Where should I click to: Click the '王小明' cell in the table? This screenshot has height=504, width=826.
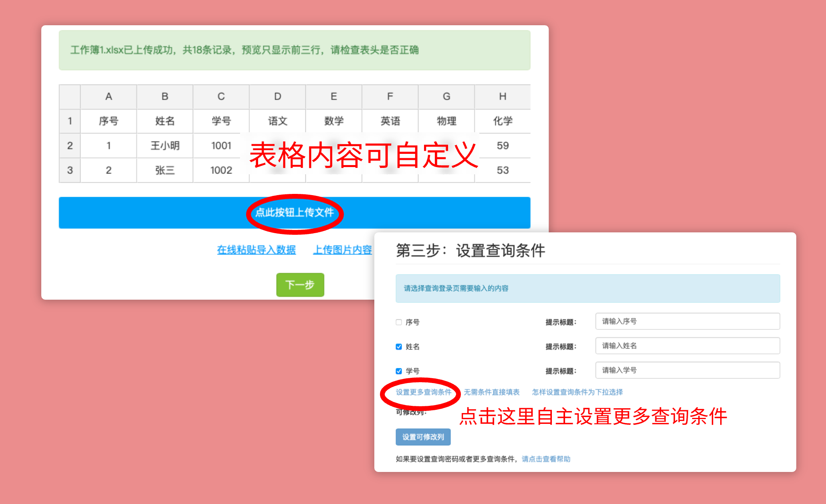point(165,146)
